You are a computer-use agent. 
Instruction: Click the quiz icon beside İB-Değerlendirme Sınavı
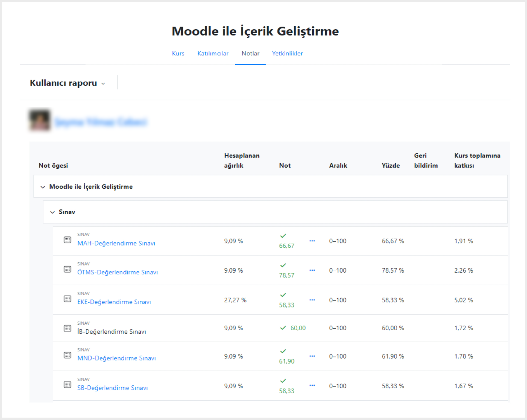(x=67, y=328)
